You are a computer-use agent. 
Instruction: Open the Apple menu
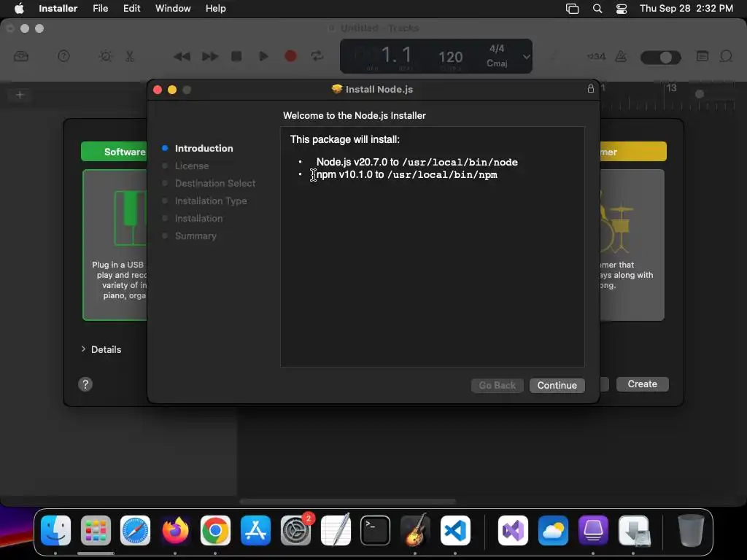coord(19,8)
